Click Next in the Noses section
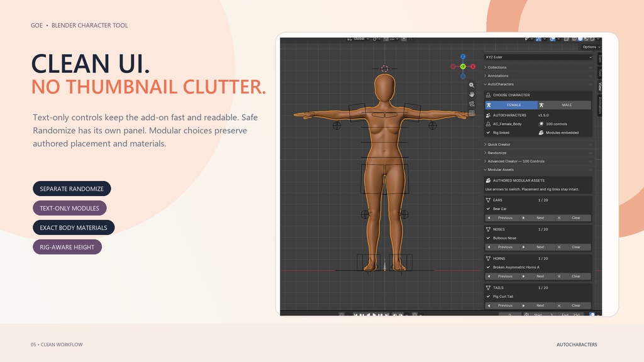This screenshot has width=644, height=362. [538, 247]
